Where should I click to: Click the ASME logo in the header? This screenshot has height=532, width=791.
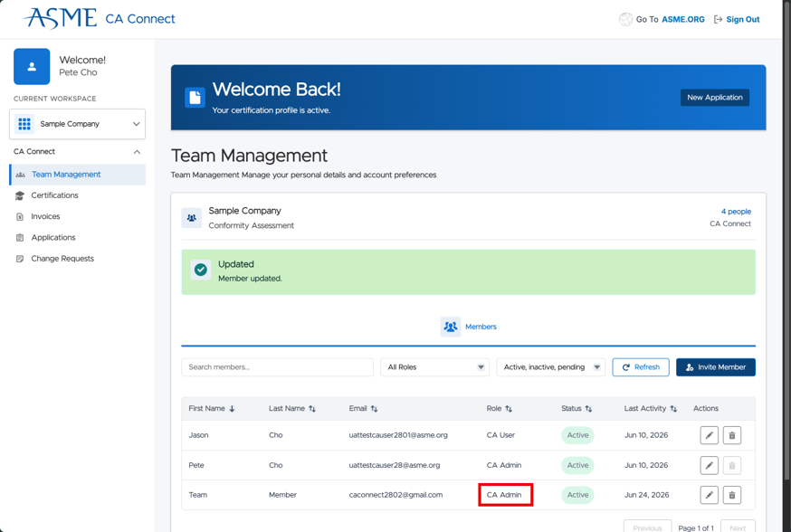click(60, 18)
